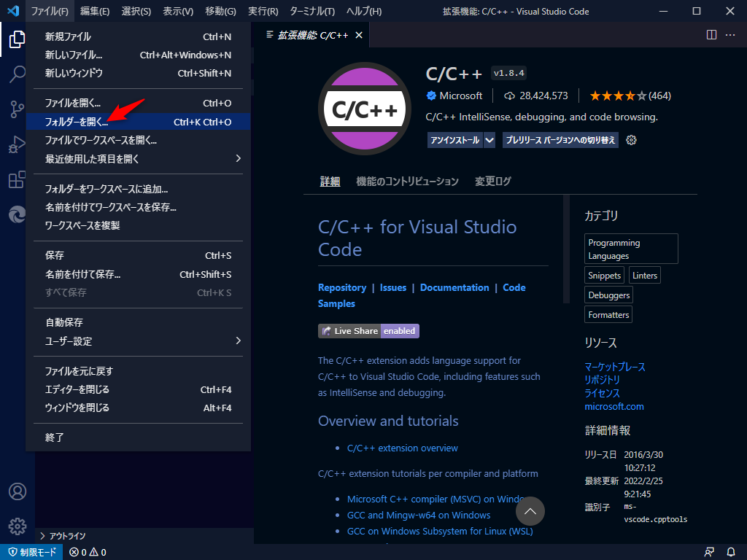Screen dimensions: 747x560
Task: Click the extension settings gear icon
Action: click(631, 140)
